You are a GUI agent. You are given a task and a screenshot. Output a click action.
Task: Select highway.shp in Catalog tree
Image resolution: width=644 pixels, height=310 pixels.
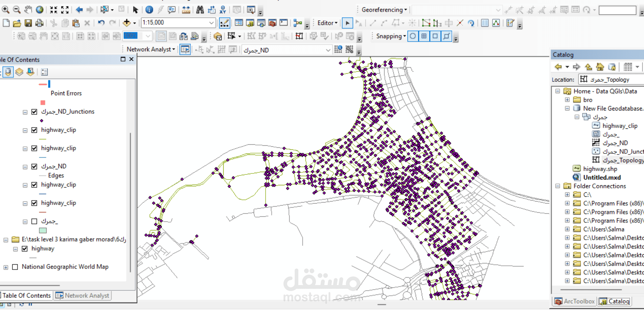[600, 169]
